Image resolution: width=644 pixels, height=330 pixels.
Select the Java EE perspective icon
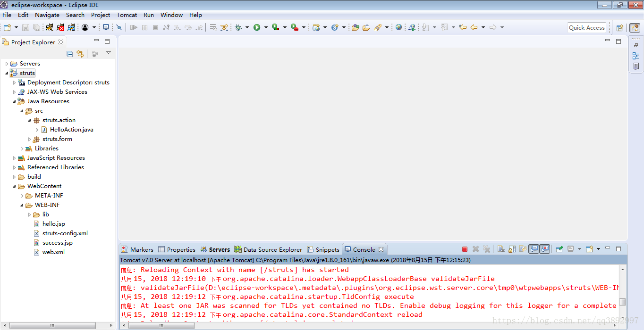click(635, 27)
